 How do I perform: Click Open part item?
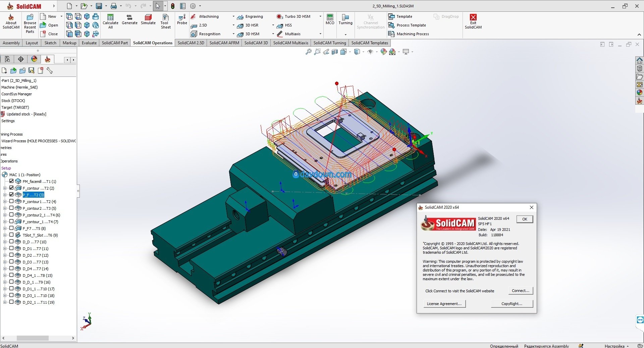click(49, 25)
